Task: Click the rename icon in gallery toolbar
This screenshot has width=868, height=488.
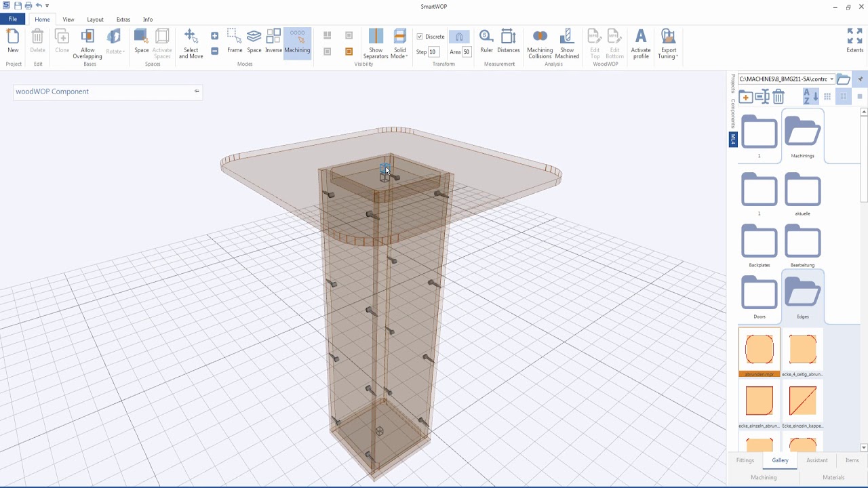Action: [762, 97]
